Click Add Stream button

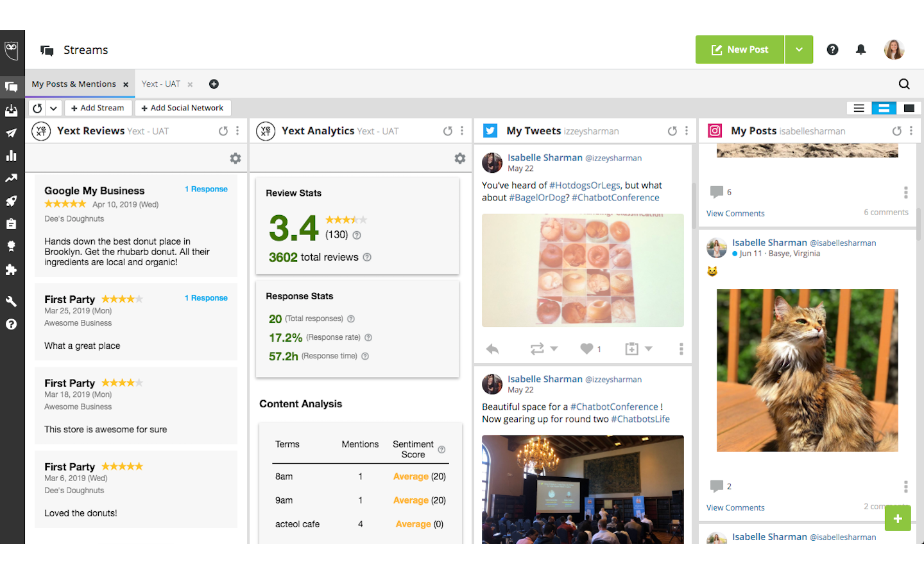98,108
